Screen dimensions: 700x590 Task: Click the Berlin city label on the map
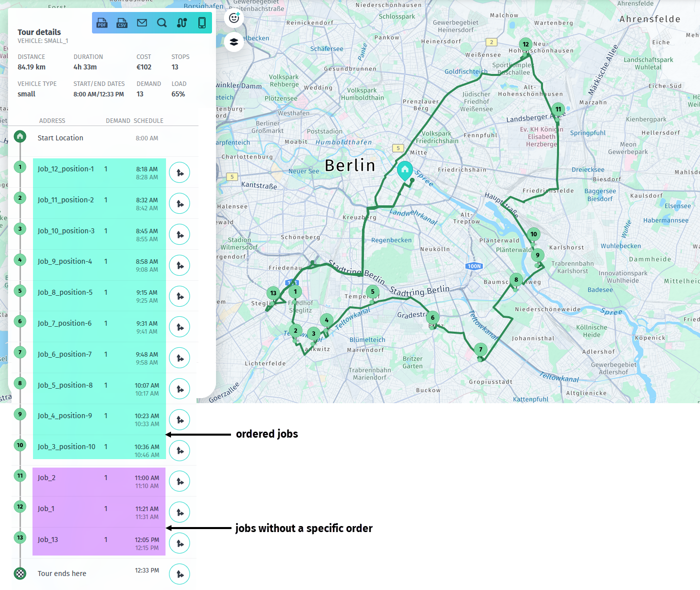pos(350,165)
